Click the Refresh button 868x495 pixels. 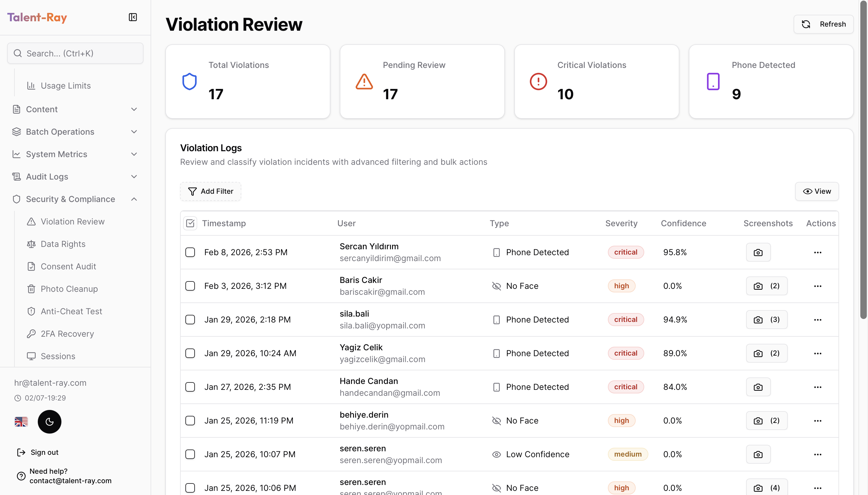[823, 24]
